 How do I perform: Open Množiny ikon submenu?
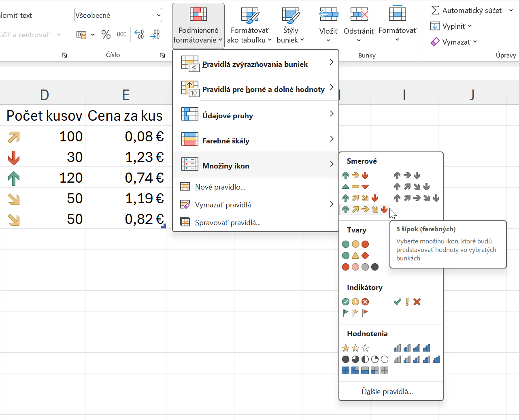tap(255, 164)
